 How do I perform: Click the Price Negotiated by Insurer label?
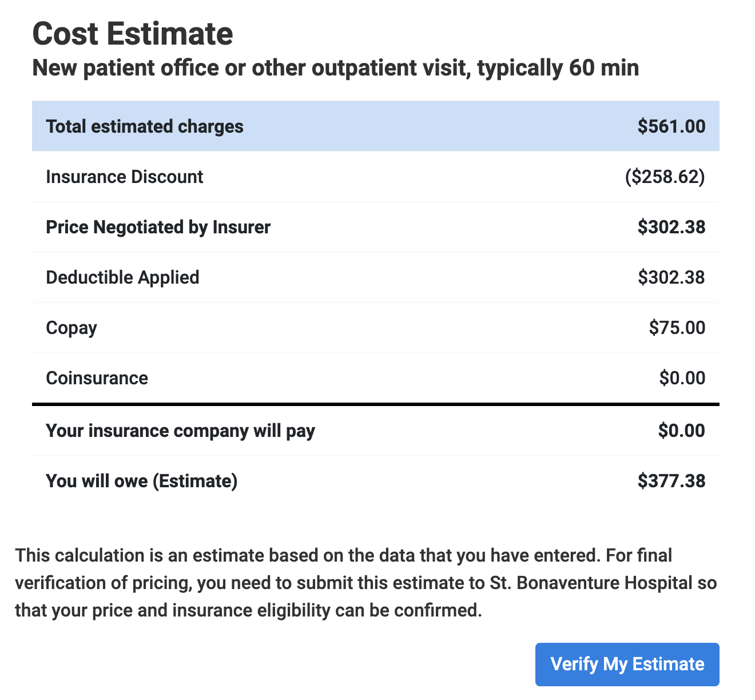pyautogui.click(x=158, y=227)
